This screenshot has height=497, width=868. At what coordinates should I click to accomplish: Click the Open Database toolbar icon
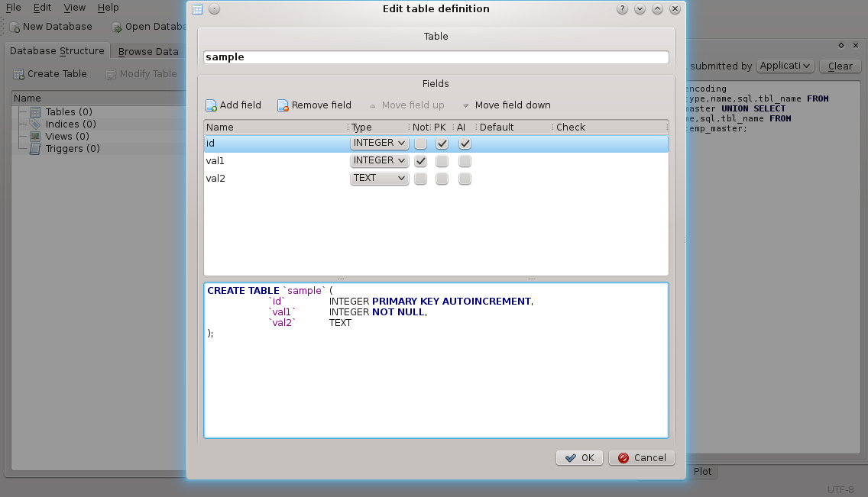117,26
